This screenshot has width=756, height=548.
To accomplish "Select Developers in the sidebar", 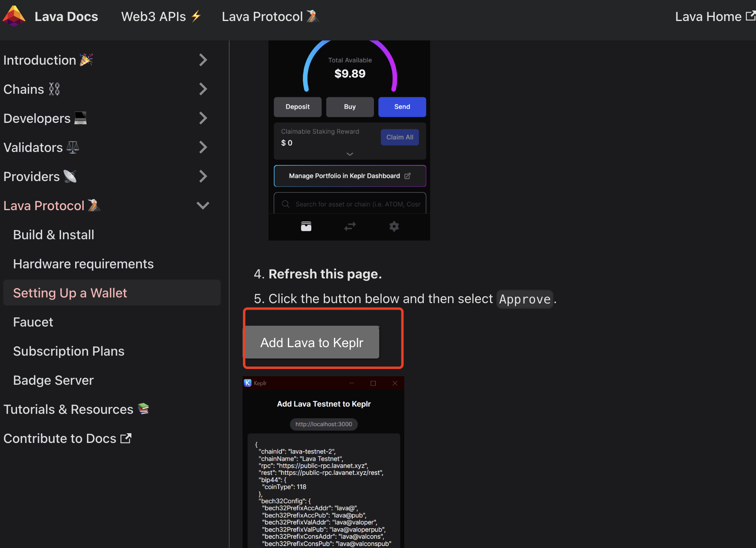I will point(45,118).
